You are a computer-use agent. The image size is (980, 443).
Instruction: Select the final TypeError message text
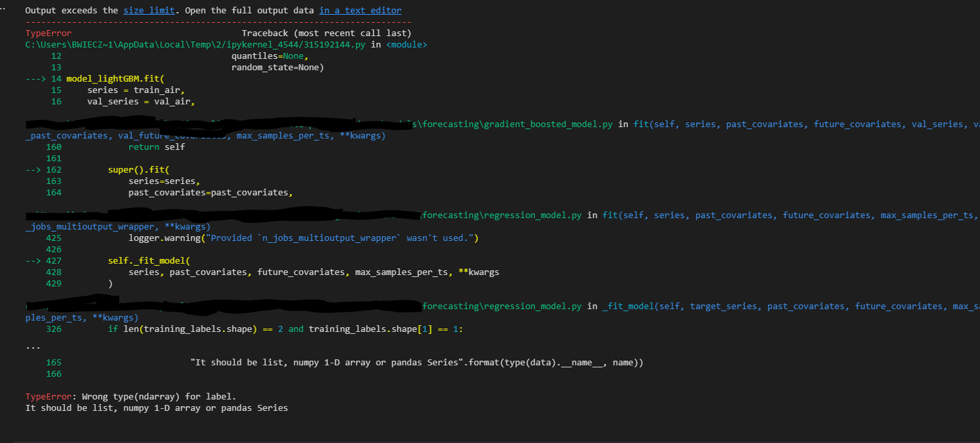click(x=131, y=395)
